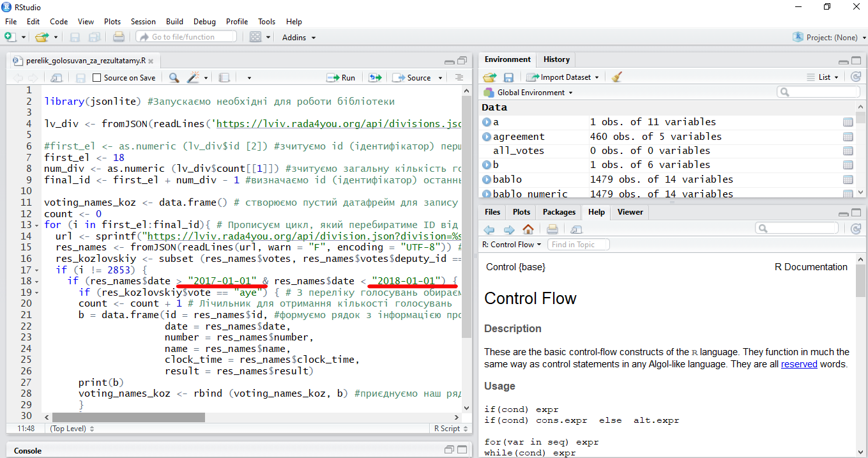View 'all_votes' with its table grid icon
The width and height of the screenshot is (868, 458).
click(x=848, y=151)
